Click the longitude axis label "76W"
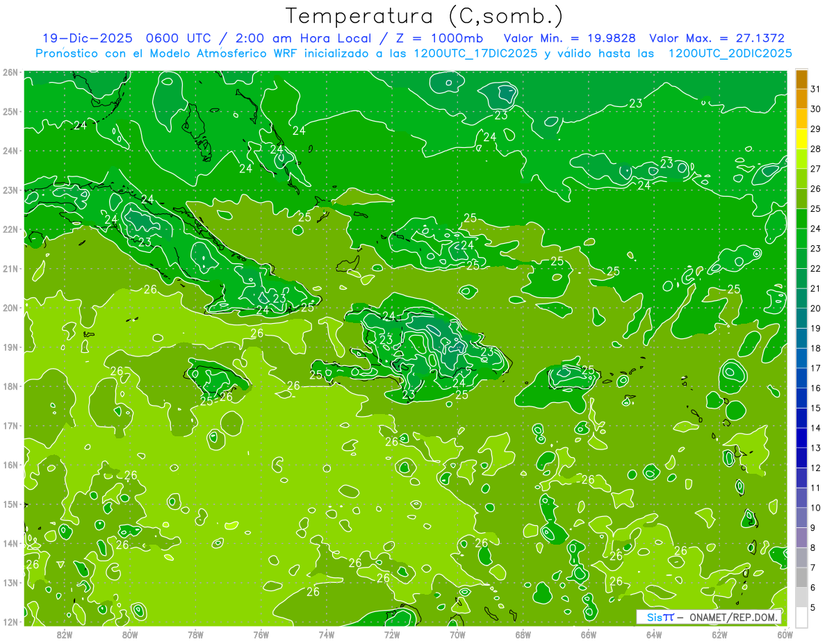Image resolution: width=834 pixels, height=644 pixels. [x=261, y=634]
